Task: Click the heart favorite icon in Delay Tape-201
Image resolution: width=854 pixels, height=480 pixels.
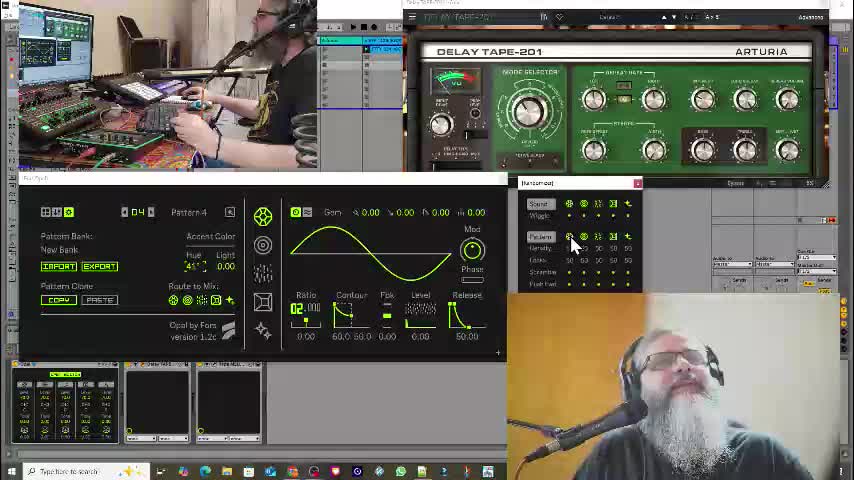Action: point(559,17)
